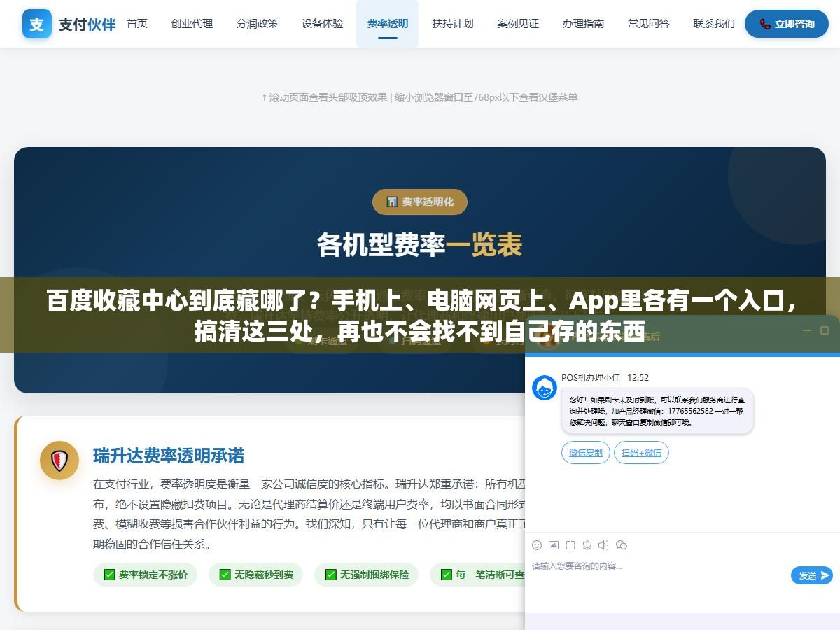Click the 瑞升达费率透明承诺 heading
Screen dimensions: 840x630
point(169,456)
